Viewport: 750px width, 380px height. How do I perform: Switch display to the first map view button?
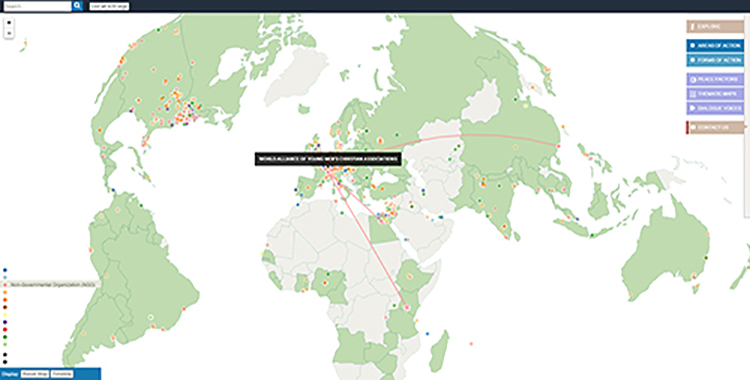click(35, 374)
